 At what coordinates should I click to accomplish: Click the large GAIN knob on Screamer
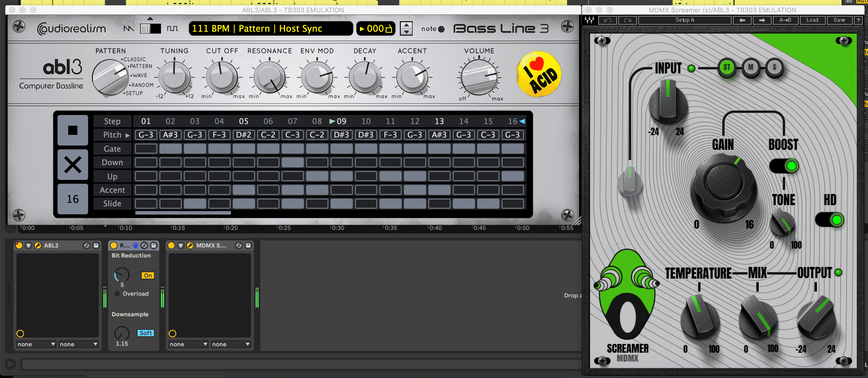724,188
